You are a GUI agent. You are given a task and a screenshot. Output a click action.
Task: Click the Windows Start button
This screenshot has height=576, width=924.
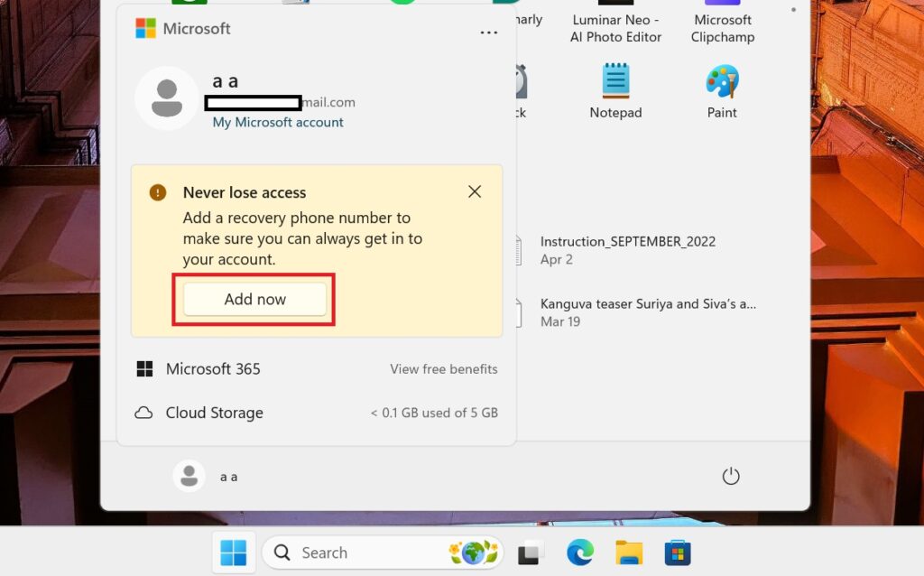click(233, 552)
